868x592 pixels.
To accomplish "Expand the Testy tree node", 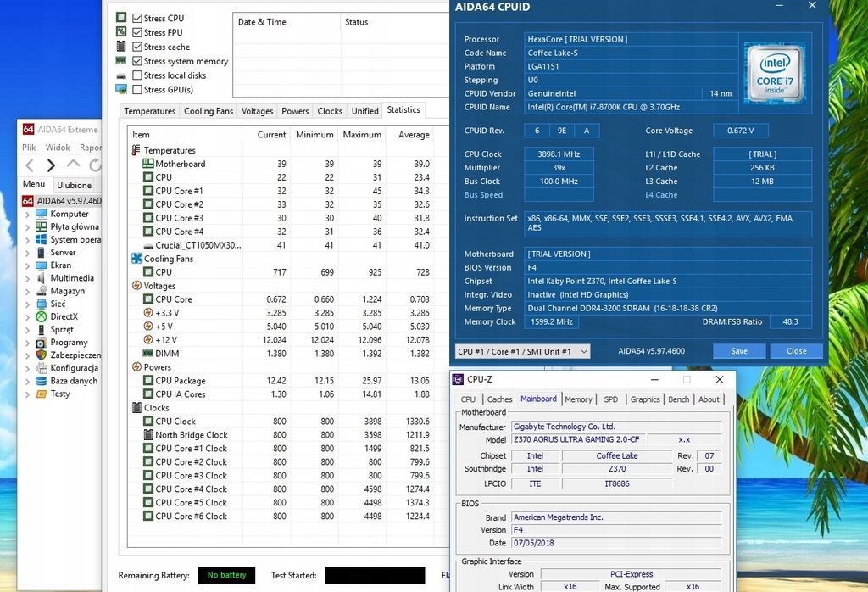I will coord(27,394).
